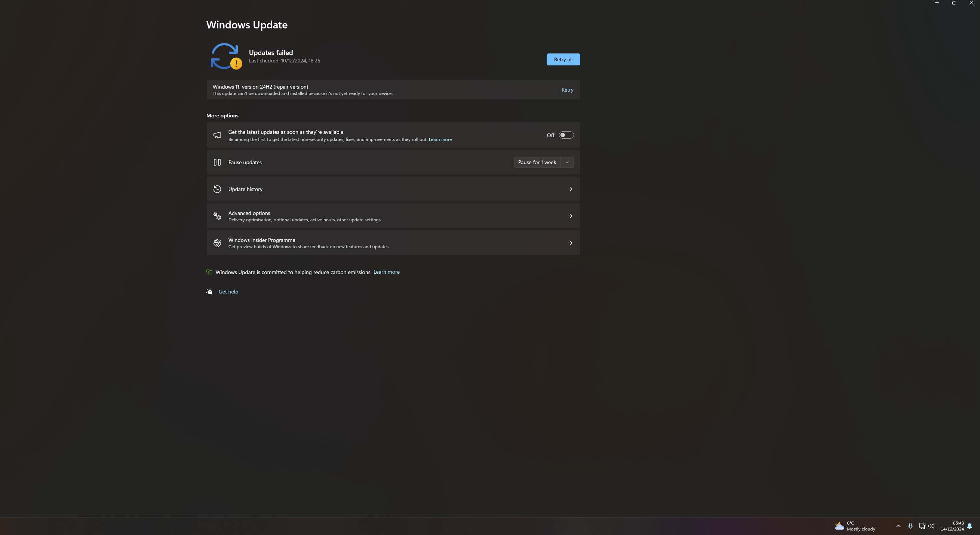The height and width of the screenshot is (535, 980).
Task: Open Learn more link about carbon emissions
Action: coord(387,272)
